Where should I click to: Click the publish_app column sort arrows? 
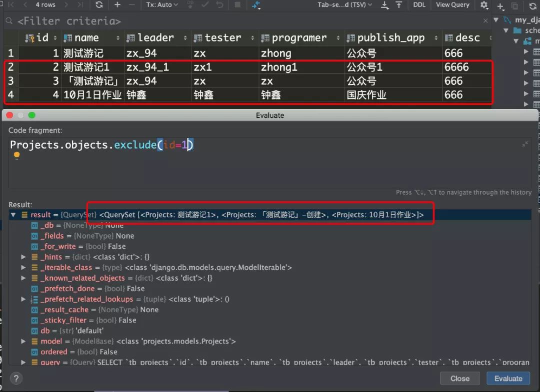point(436,38)
